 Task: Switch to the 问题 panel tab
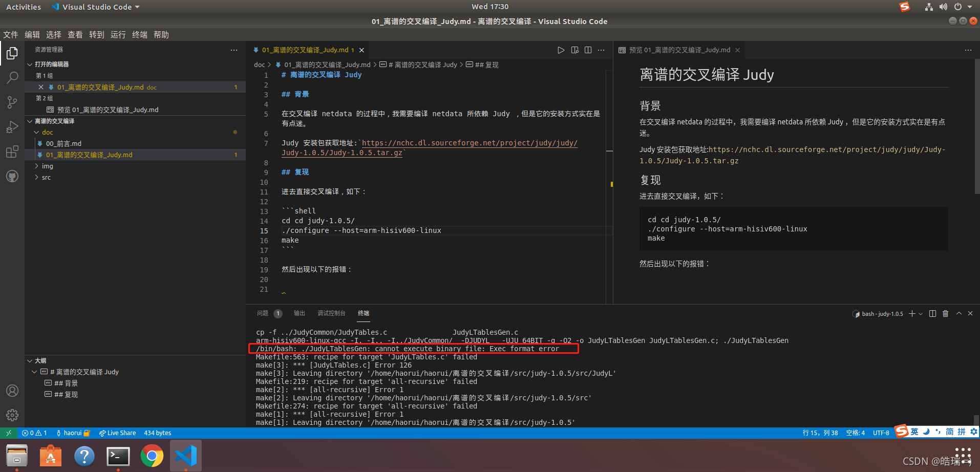[263, 313]
